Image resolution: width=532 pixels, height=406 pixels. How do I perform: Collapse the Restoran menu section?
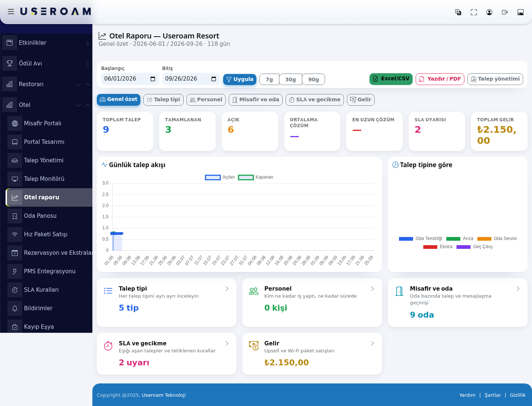(x=88, y=84)
